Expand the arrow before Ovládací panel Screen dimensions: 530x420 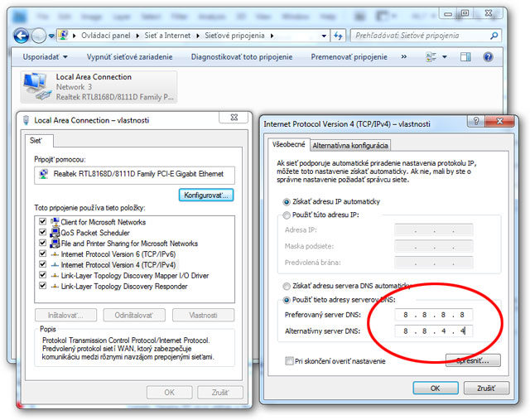(75, 36)
